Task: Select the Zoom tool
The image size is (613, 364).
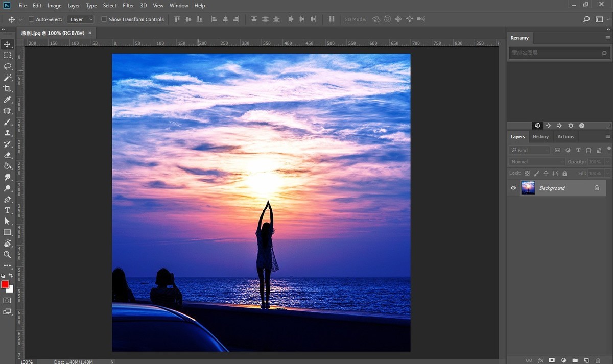Action: click(7, 254)
